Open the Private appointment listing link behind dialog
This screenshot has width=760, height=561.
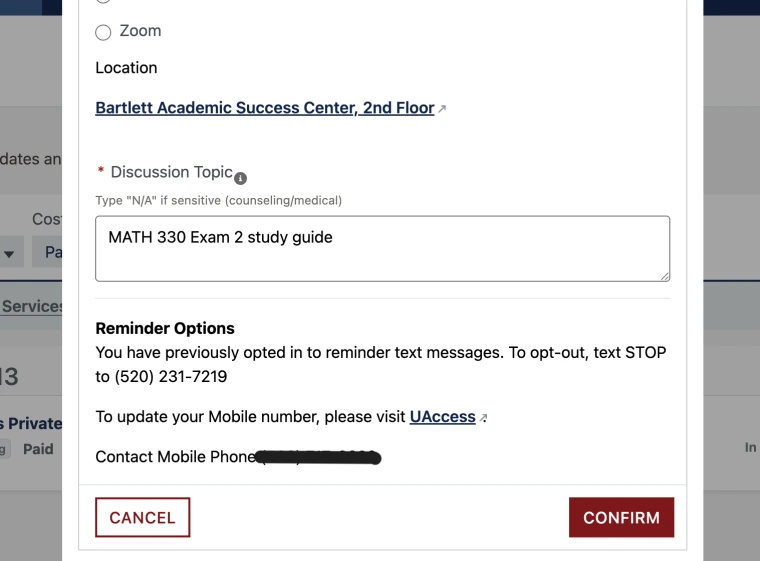pos(34,424)
